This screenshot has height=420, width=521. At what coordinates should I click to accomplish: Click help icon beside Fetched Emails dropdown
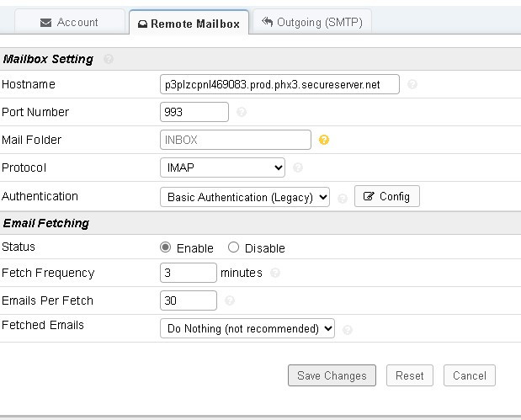[348, 329]
